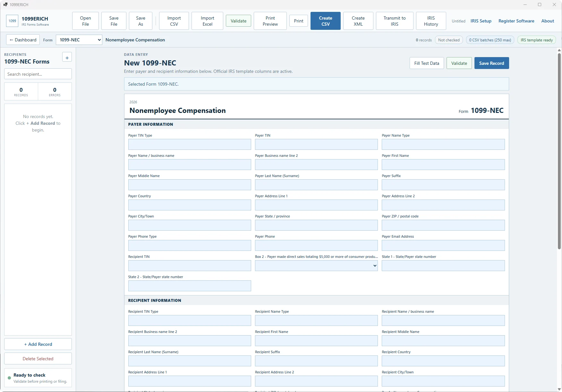Screen dimensions: 562x392
Task: Click the 0 ERRORS counter
Action: click(x=55, y=91)
